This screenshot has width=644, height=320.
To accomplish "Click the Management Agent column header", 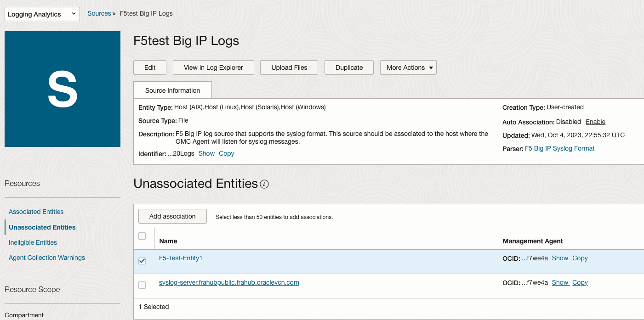I will [533, 241].
